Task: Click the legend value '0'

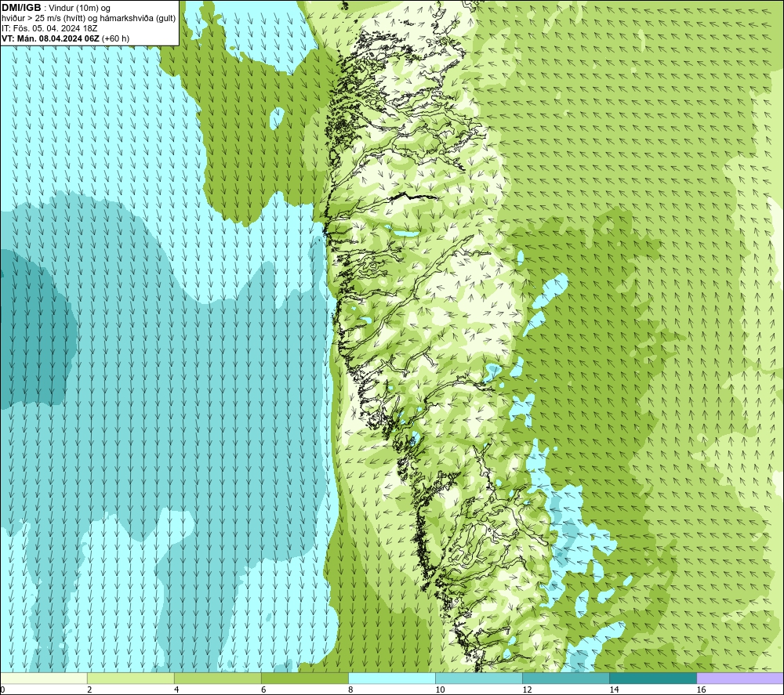Action: tap(2, 690)
